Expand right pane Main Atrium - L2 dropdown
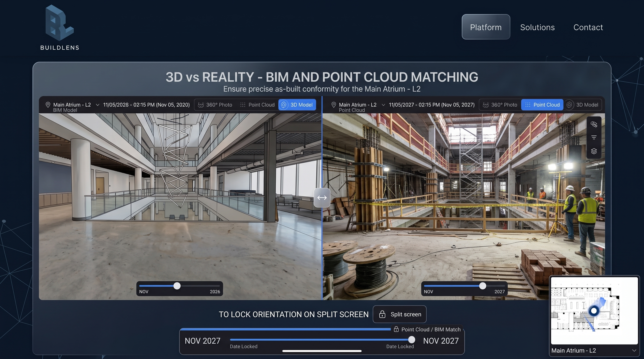Image resolution: width=644 pixels, height=359 pixels. click(x=383, y=105)
